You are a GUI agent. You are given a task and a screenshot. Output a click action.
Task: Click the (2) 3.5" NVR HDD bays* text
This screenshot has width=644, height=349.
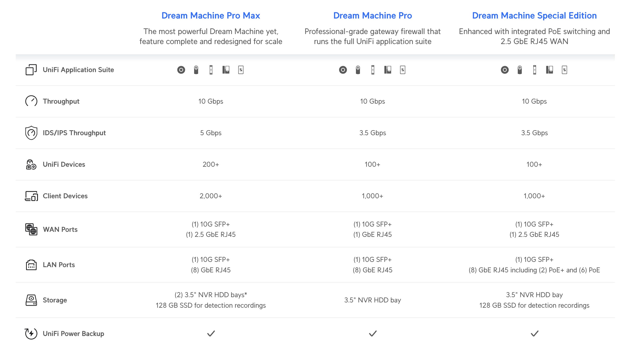point(211,295)
